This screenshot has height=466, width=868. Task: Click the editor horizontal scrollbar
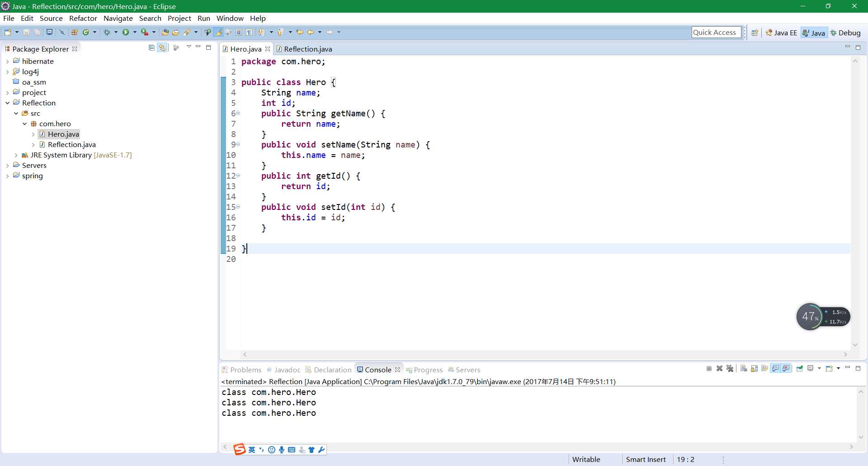(x=545, y=354)
